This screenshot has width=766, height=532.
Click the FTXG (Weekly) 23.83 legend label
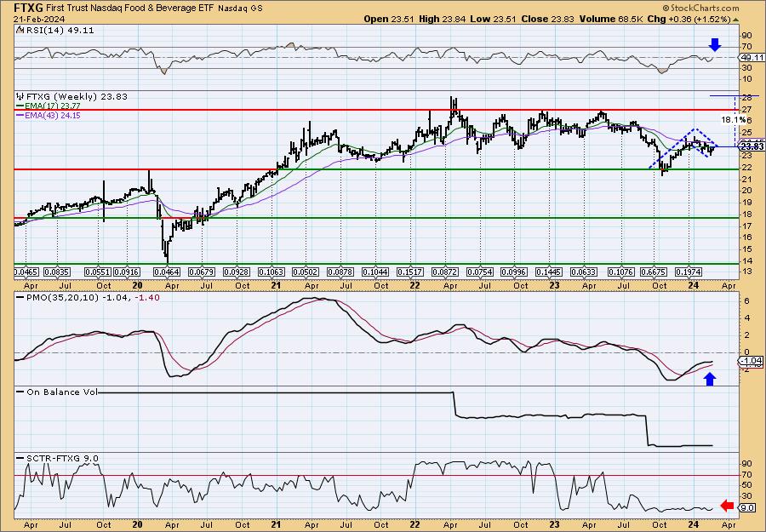pyautogui.click(x=76, y=96)
